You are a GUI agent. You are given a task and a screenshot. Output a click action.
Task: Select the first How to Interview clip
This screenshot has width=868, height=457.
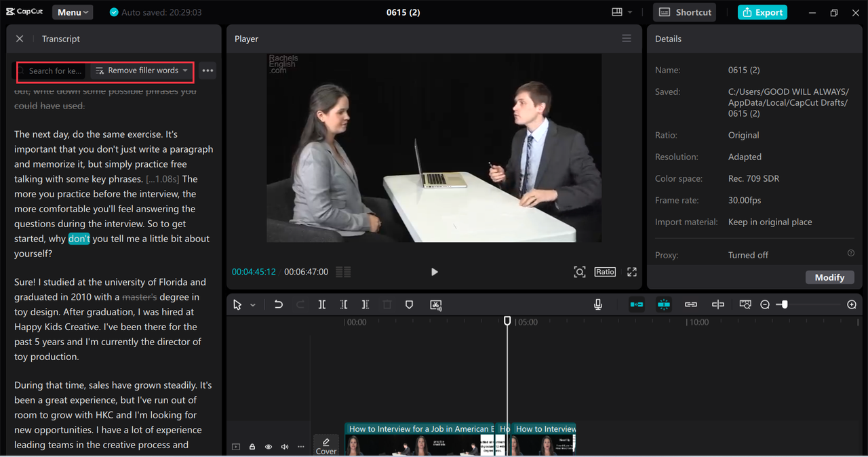[420, 439]
